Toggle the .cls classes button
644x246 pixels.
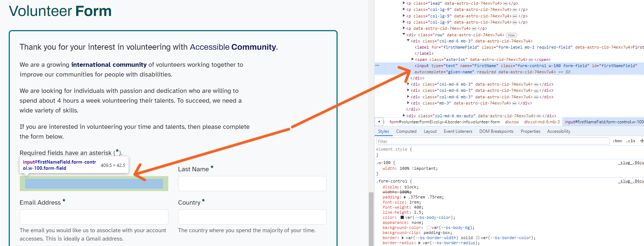631,141
